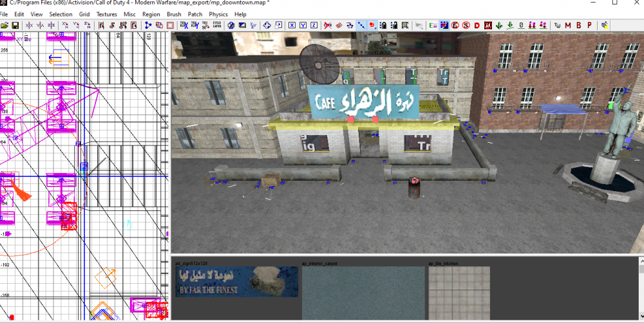Click the dark red P filter icon
This screenshot has width=644, height=323.
589,25
